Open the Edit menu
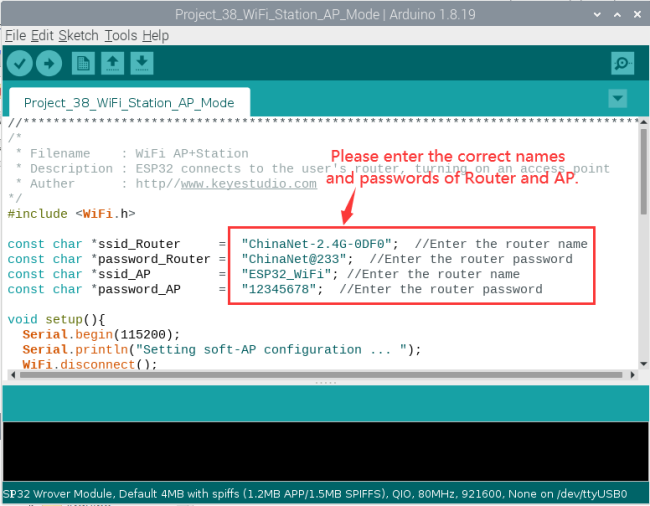650x506 pixels. [42, 36]
